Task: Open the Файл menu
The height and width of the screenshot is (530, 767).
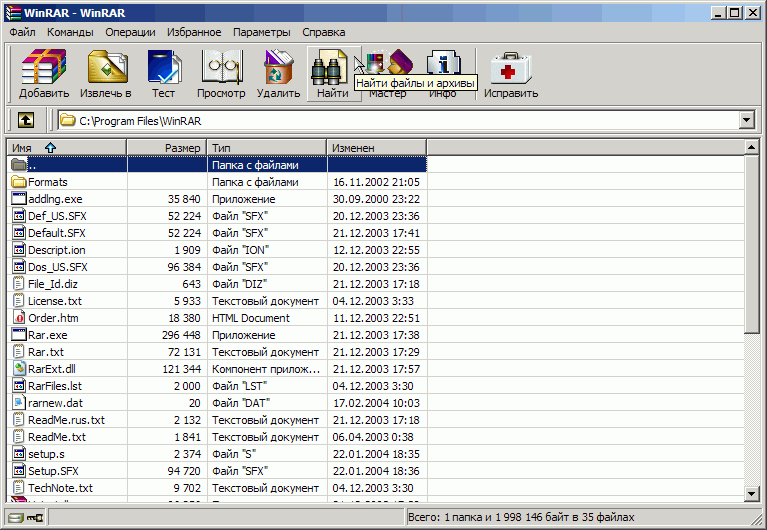Action: click(23, 32)
